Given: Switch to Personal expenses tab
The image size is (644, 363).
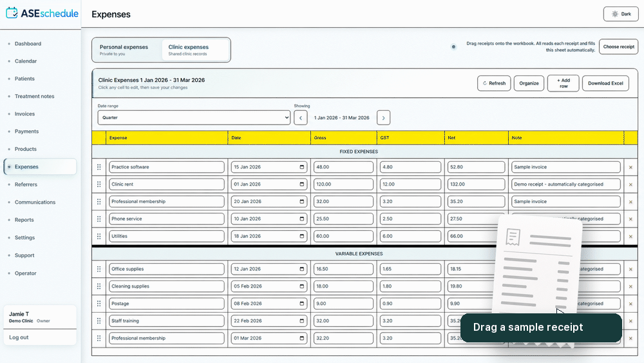Looking at the screenshot, I should [127, 50].
